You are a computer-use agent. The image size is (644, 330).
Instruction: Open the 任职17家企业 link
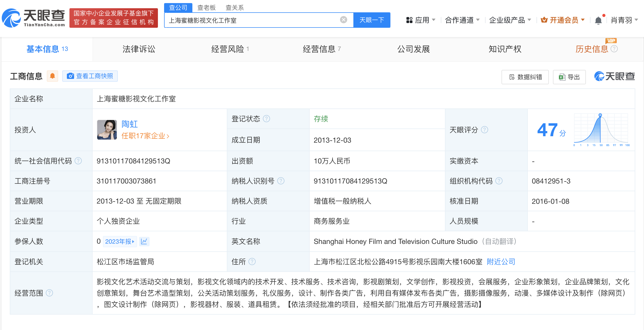(x=145, y=136)
